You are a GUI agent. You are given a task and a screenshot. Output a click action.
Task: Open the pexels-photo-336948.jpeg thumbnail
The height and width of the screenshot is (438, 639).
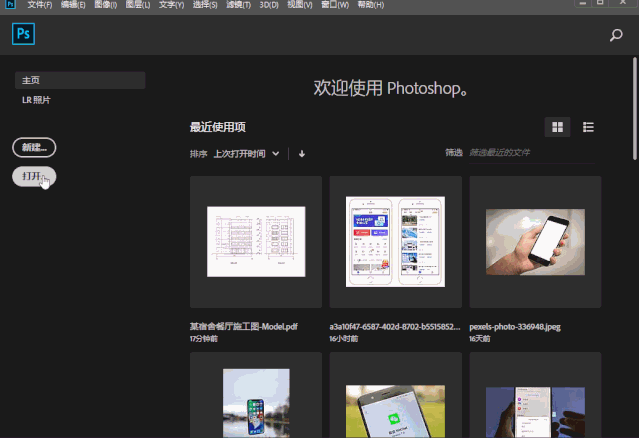pyautogui.click(x=535, y=242)
